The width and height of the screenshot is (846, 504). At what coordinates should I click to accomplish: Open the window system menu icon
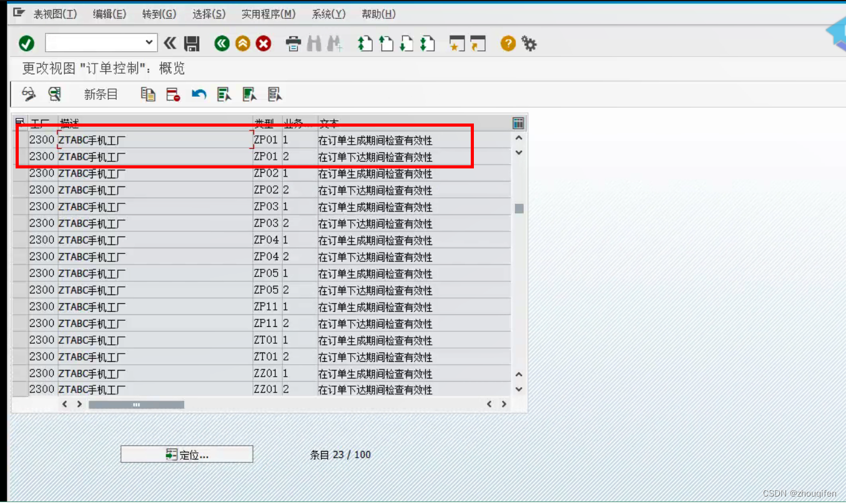point(19,12)
